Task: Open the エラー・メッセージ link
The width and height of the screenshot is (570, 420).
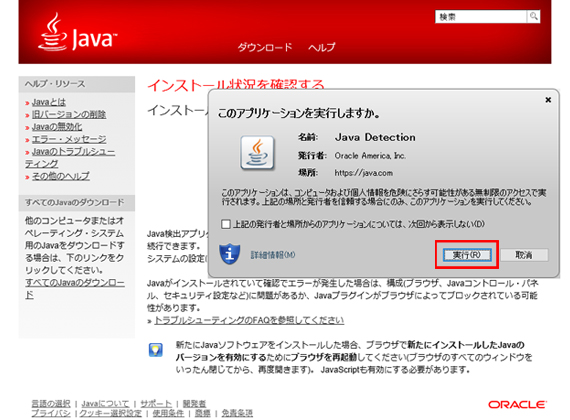Action: [69, 139]
